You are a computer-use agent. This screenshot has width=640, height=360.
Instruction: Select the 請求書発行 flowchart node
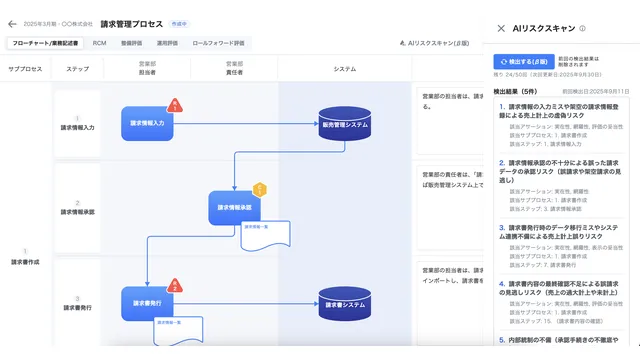(x=147, y=303)
